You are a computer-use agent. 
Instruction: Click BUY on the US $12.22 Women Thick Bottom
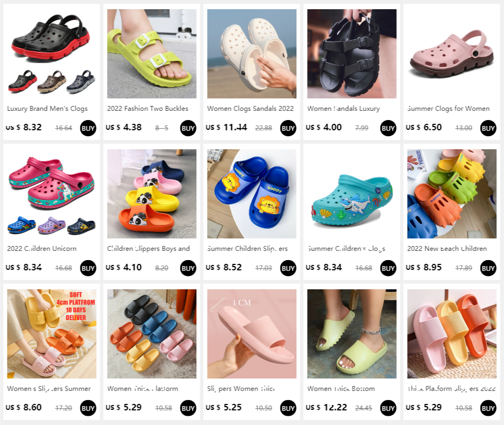pyautogui.click(x=388, y=408)
